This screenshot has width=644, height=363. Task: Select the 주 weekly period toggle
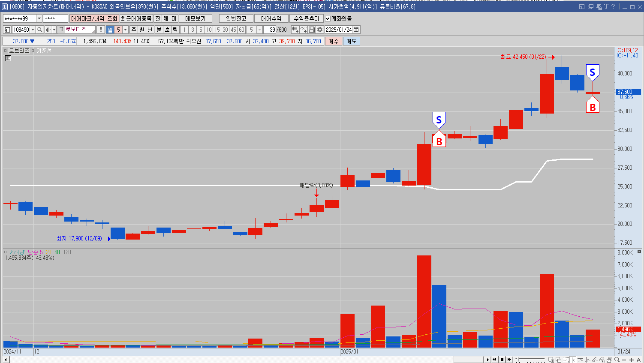(x=134, y=30)
